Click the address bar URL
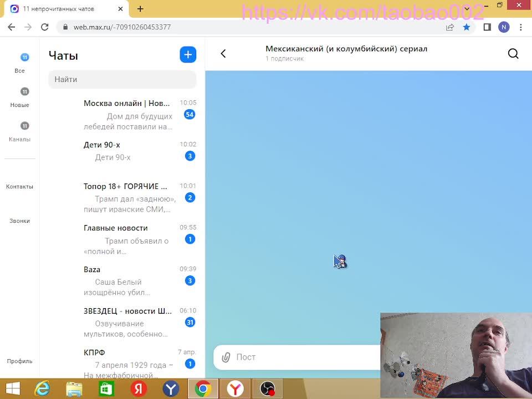This screenshot has width=532, height=399. click(122, 27)
